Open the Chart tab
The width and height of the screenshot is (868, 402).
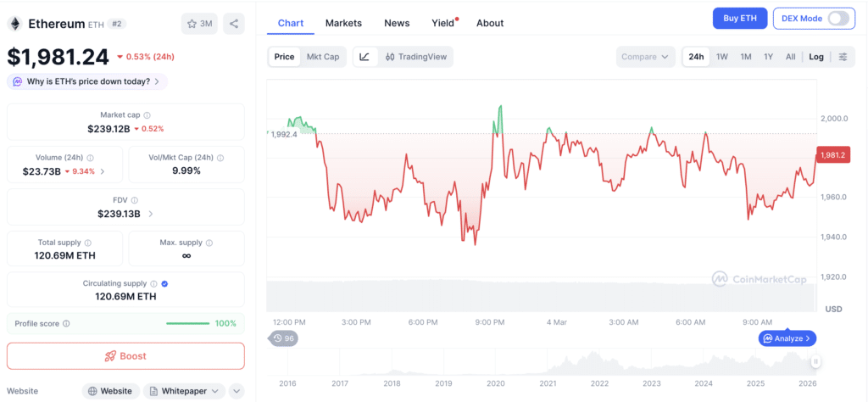click(291, 23)
